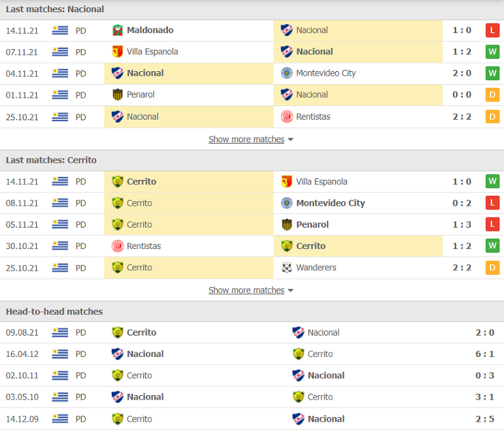This screenshot has width=504, height=430.
Task: Open the Maldonado team link
Action: 150,30
